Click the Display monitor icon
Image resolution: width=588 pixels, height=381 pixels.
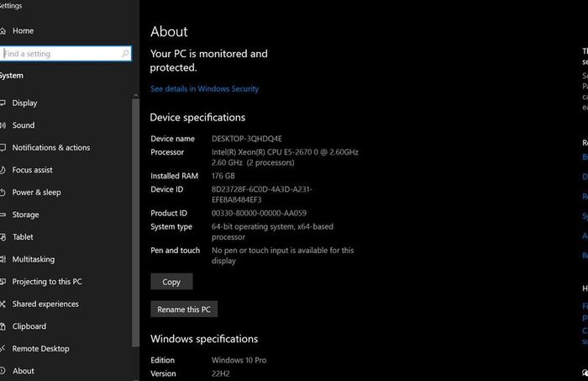[3, 103]
